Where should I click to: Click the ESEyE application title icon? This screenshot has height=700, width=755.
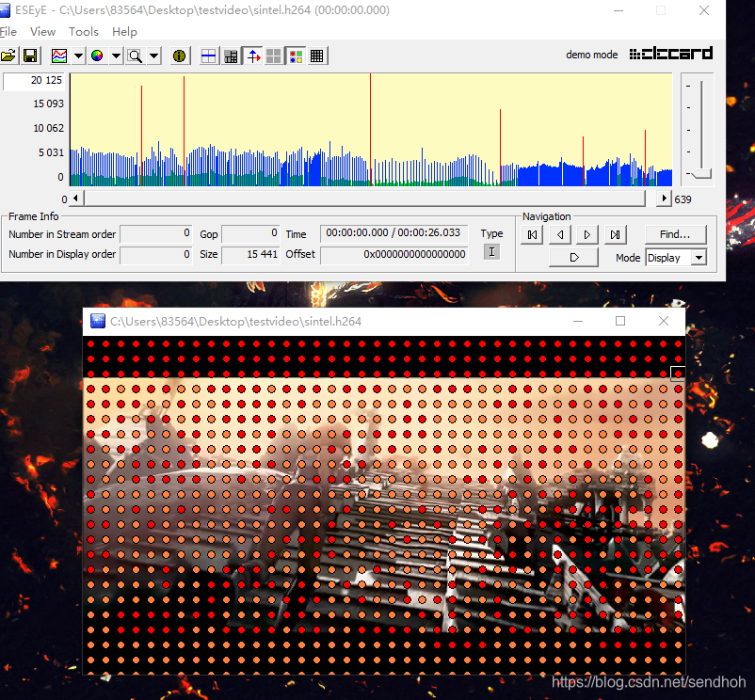[5, 10]
